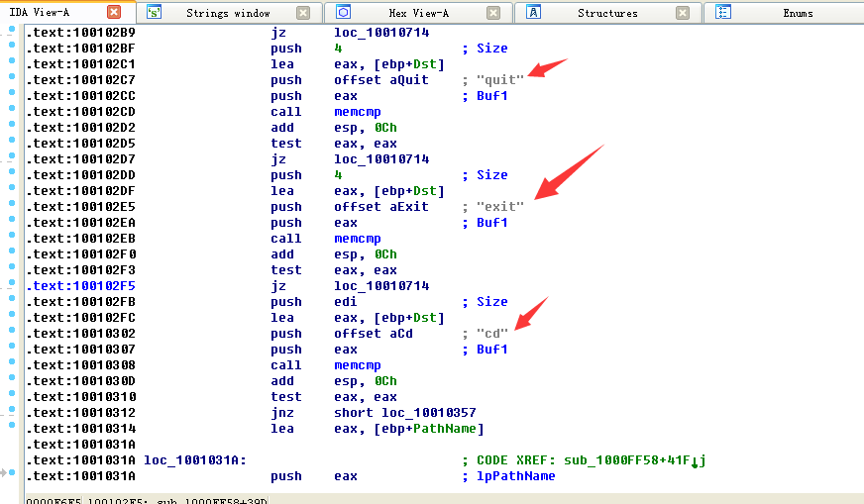Click breakpoint dot at address 100102EB

tap(12, 235)
